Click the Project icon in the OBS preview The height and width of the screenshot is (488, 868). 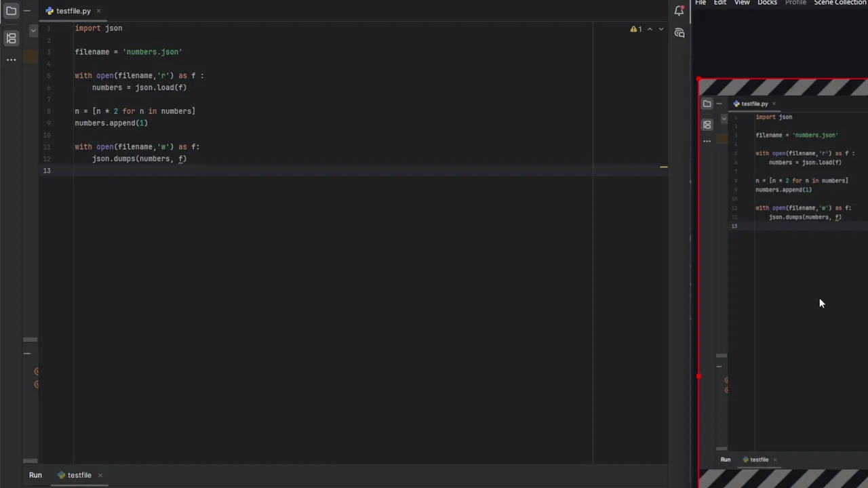tap(707, 104)
